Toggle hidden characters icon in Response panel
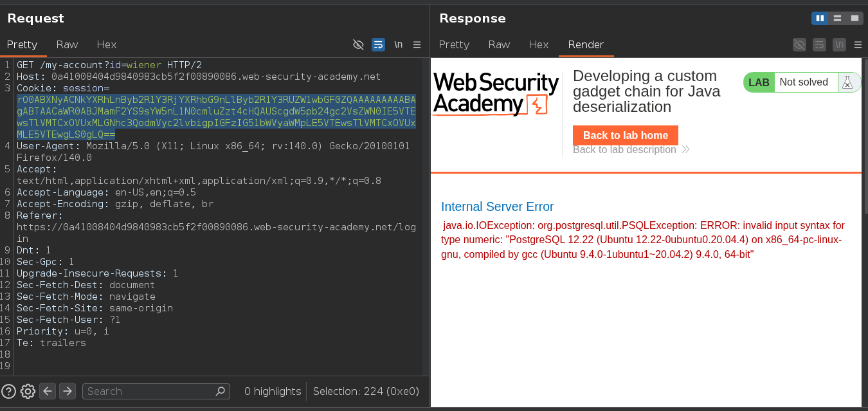The height and width of the screenshot is (411, 868). tap(799, 44)
